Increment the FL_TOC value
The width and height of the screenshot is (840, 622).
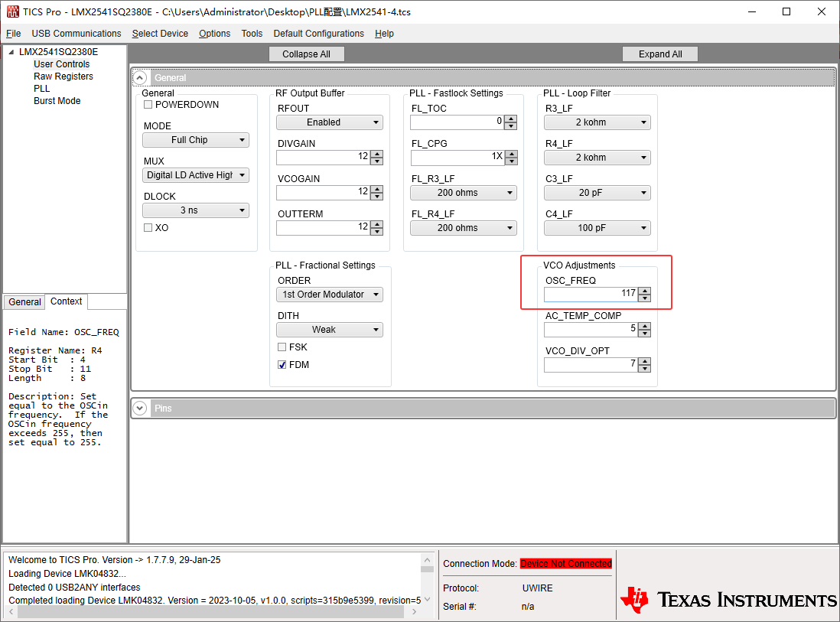click(x=511, y=119)
